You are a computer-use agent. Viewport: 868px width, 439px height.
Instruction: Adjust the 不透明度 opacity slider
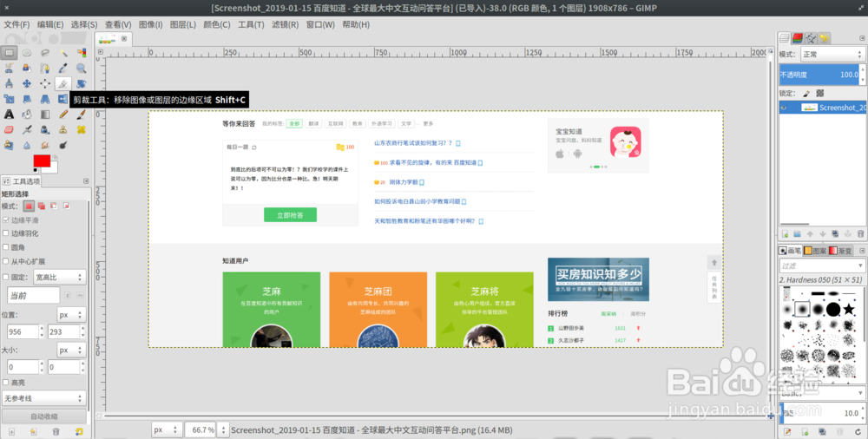pyautogui.click(x=819, y=75)
